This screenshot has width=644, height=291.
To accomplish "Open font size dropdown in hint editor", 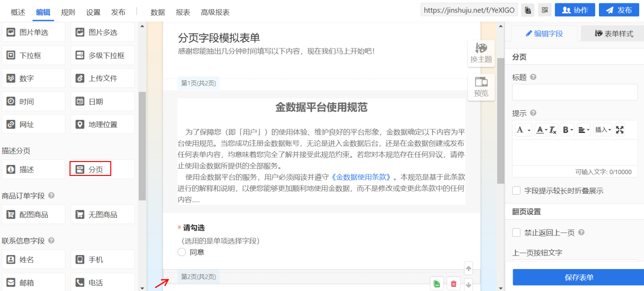I will (x=523, y=130).
